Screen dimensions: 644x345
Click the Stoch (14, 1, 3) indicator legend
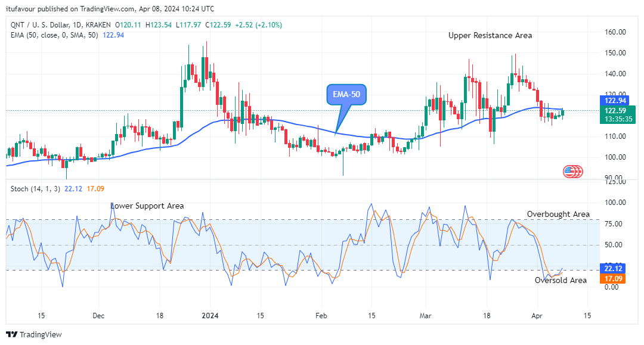[x=35, y=189]
